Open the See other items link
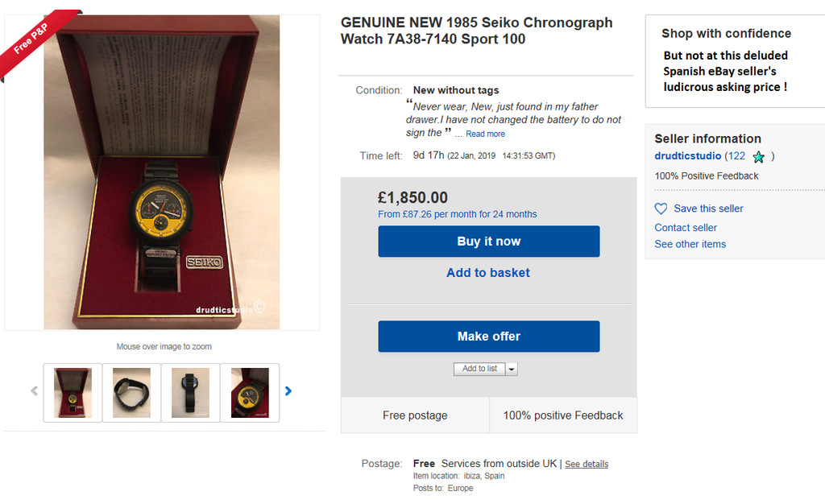The width and height of the screenshot is (825, 504). click(690, 244)
